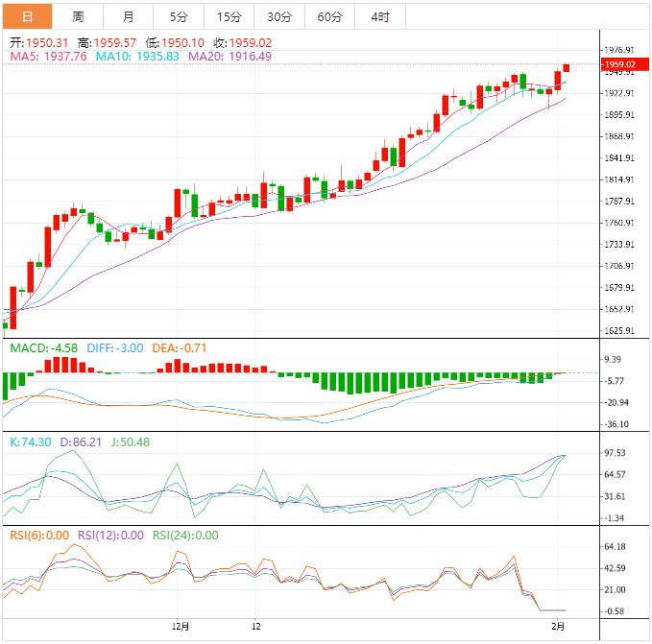
Task: Switch to the 日 (daily) chart tab
Action: point(27,16)
